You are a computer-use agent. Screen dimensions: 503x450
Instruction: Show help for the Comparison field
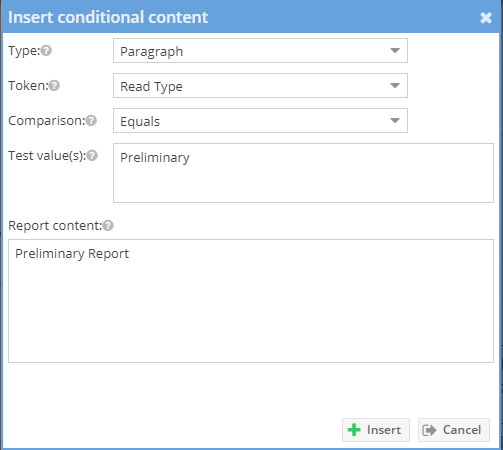91,121
